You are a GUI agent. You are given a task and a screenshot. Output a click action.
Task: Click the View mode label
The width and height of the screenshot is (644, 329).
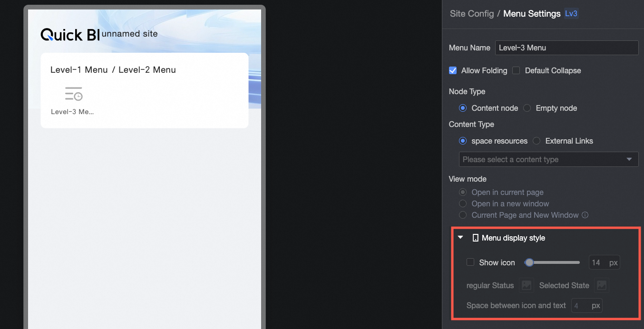[468, 179]
